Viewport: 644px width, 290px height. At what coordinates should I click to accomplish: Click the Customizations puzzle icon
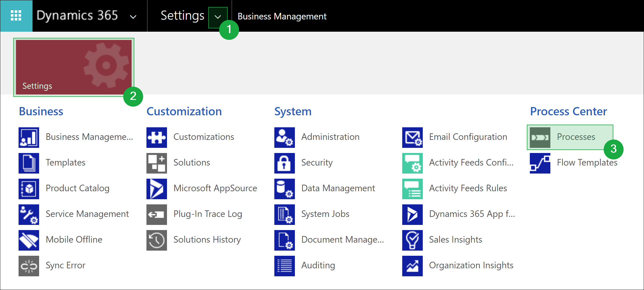point(157,138)
